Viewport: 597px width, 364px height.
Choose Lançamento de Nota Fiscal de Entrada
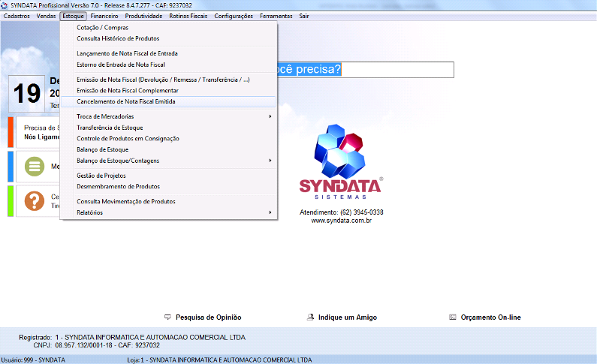pyautogui.click(x=168, y=53)
